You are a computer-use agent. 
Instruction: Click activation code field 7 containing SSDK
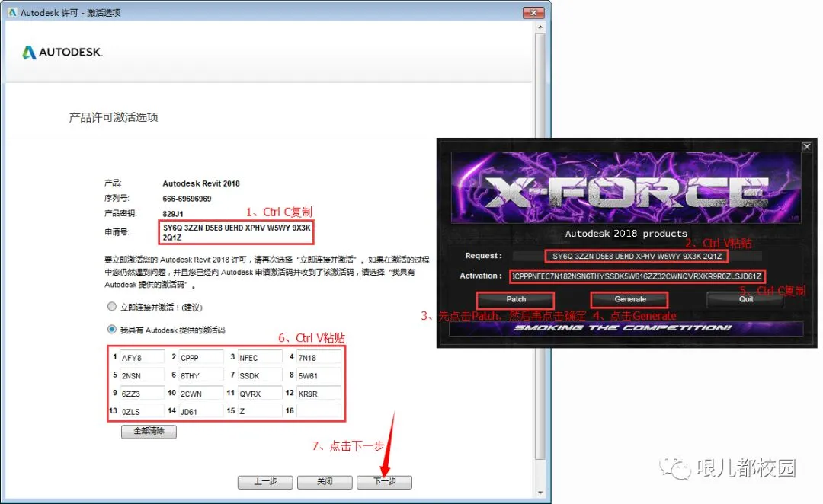tap(260, 375)
